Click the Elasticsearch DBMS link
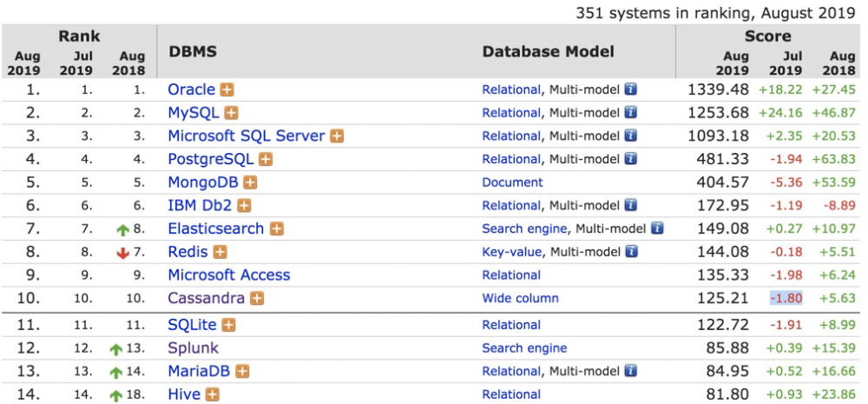 click(x=216, y=228)
